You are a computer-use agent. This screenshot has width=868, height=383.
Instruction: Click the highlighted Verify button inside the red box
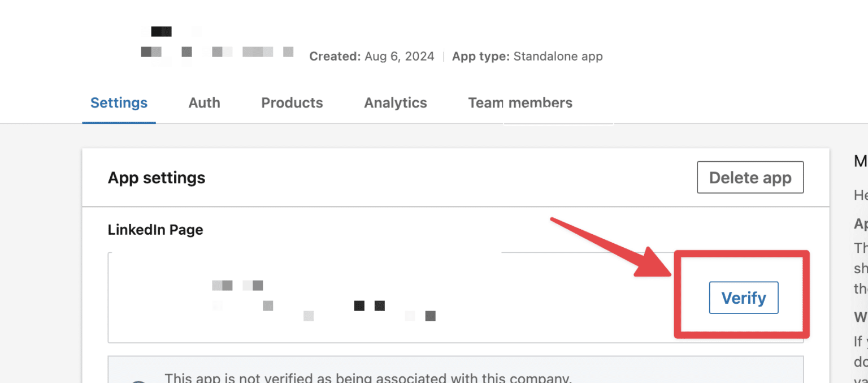click(743, 298)
